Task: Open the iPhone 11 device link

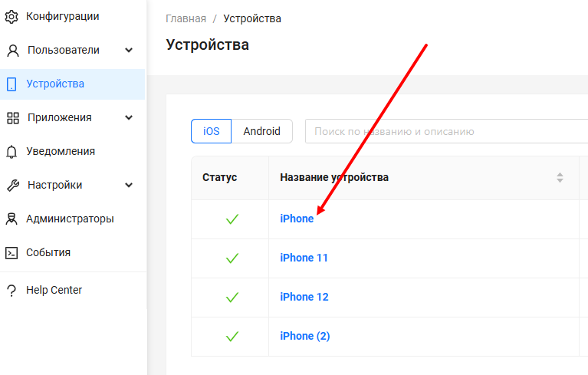Action: [x=304, y=258]
